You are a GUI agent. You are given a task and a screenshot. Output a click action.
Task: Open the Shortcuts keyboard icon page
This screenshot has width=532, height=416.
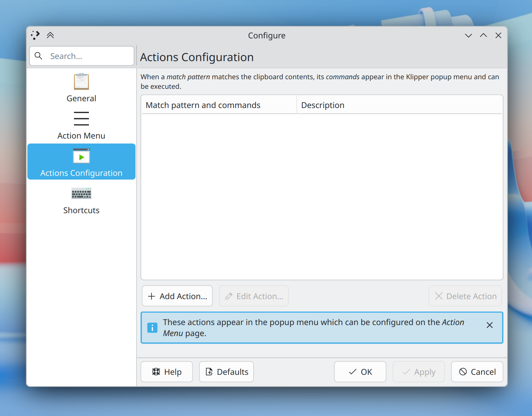pos(81,193)
